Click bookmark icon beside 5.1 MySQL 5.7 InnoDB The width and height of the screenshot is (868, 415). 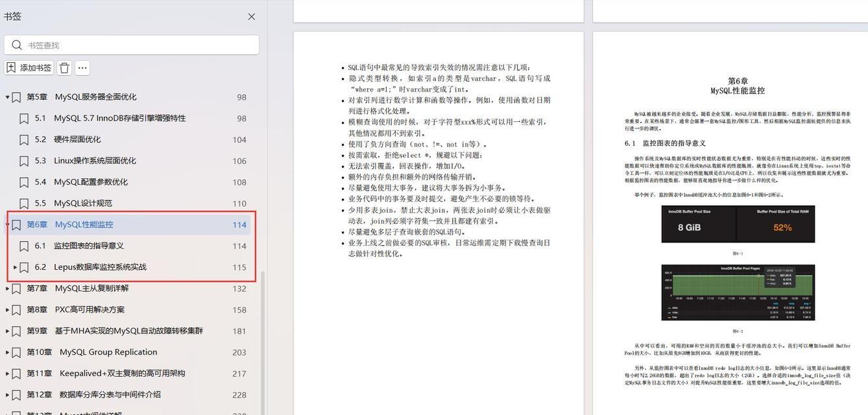click(x=24, y=119)
